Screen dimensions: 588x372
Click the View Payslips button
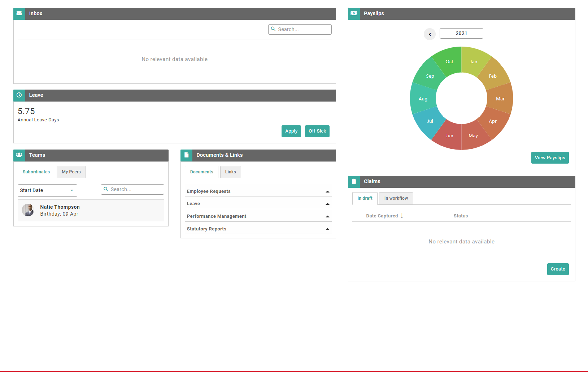tap(550, 158)
